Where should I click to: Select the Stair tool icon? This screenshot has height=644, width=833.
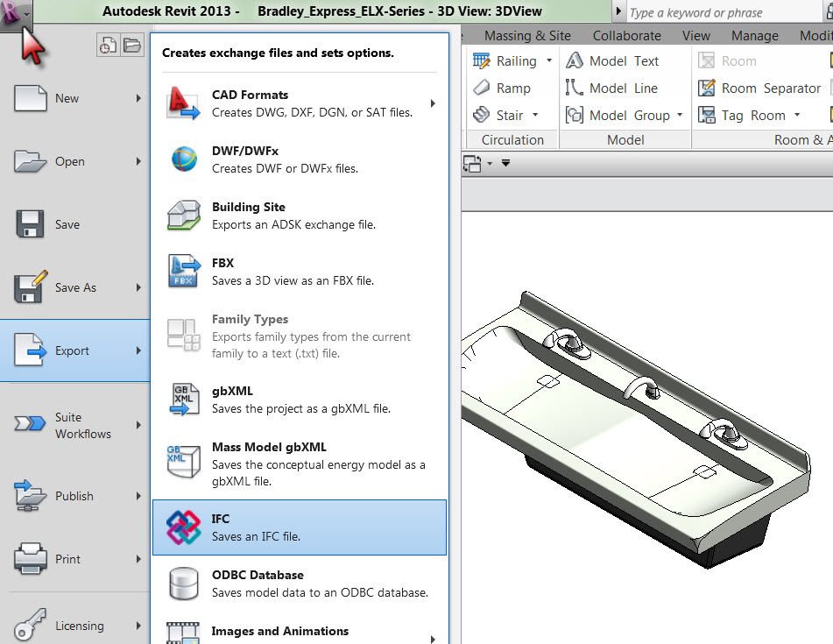click(x=481, y=114)
